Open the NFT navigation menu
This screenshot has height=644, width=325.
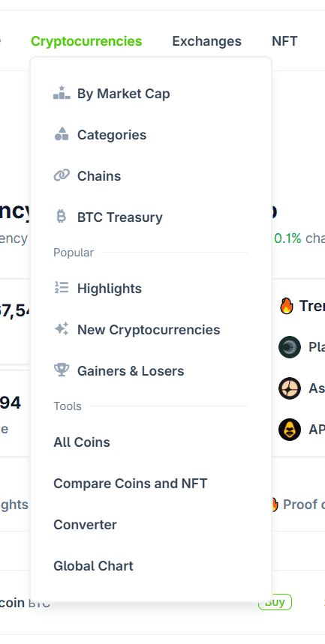click(x=284, y=41)
